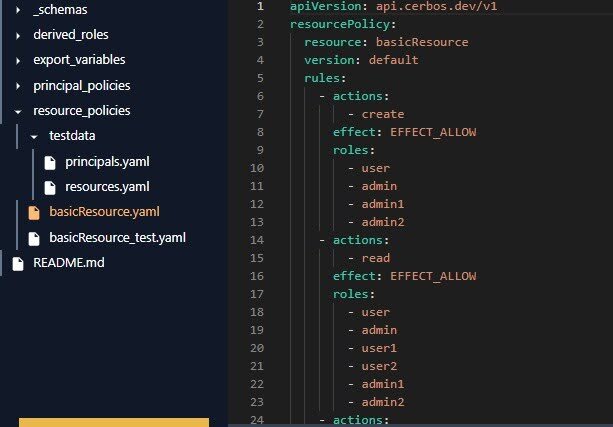Screen dimensions: 613x427
Task: Open resources.yaml file
Action: [108, 187]
